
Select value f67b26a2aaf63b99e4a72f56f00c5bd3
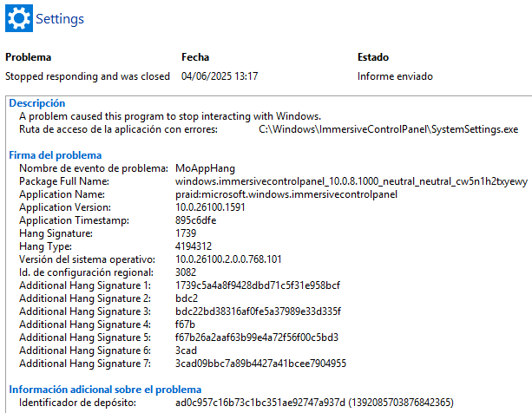[x=257, y=338]
